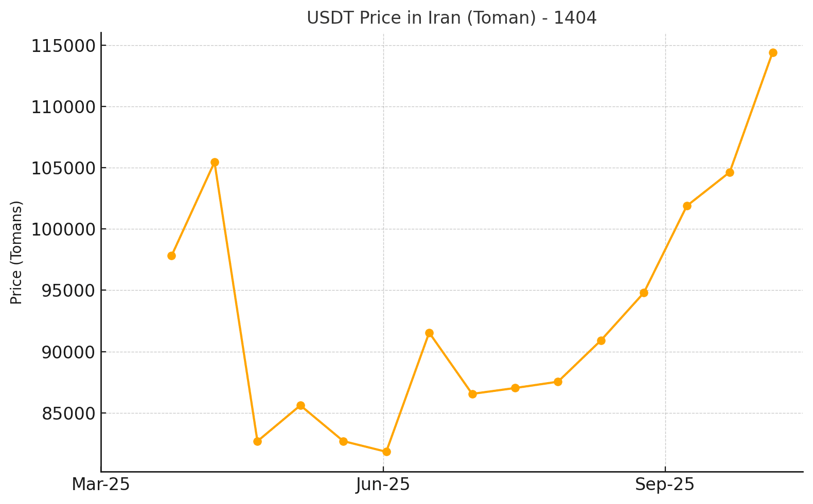Click the 110000 y-axis tick label

pyautogui.click(x=63, y=107)
